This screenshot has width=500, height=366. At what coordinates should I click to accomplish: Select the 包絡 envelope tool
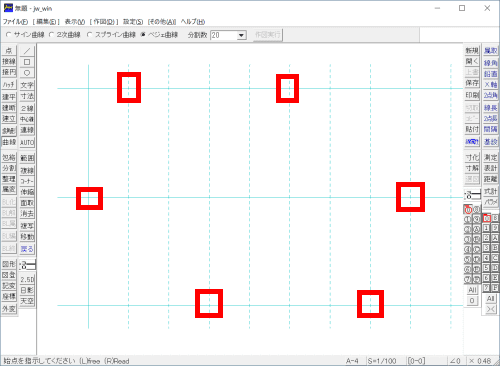[9, 157]
